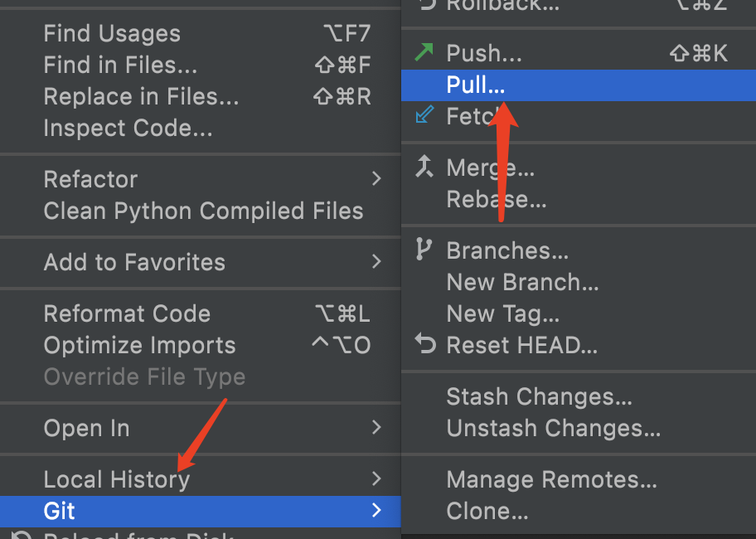Expand the Open In submenu arrow
Image resolution: width=756 pixels, height=539 pixels.
(376, 428)
